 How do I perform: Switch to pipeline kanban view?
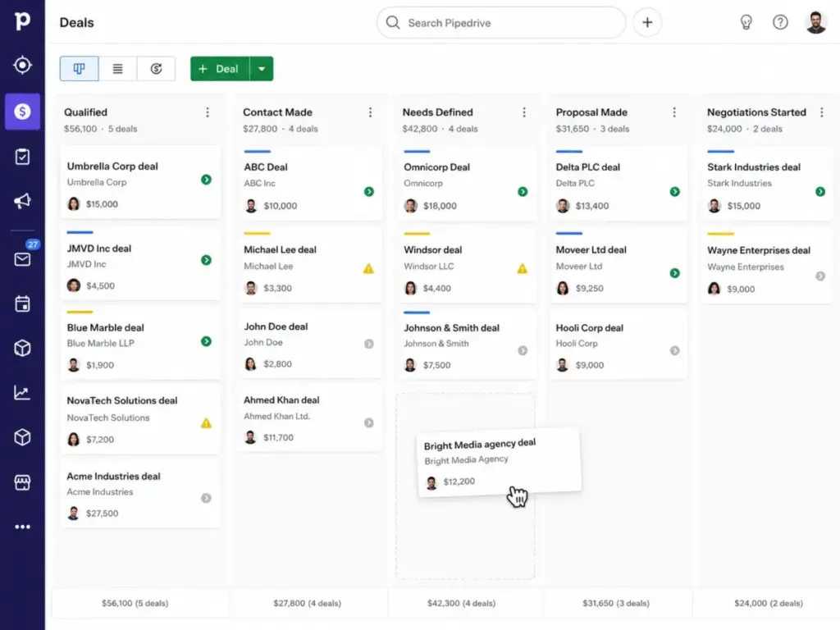(80, 69)
